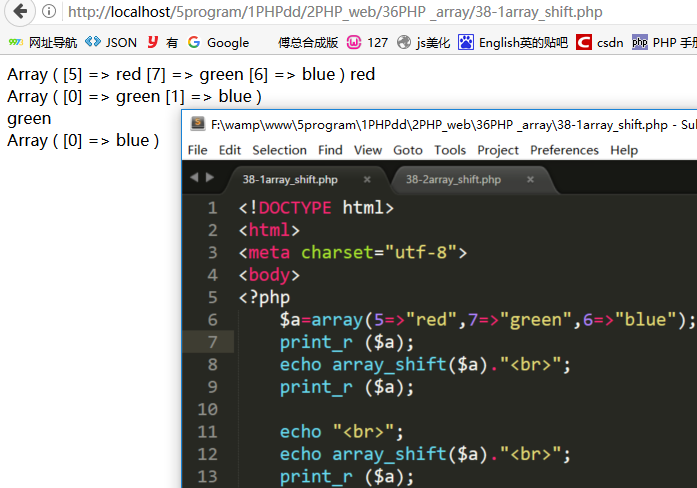The width and height of the screenshot is (697, 488).
Task: Open the 网址导航 bookmark
Action: point(43,43)
